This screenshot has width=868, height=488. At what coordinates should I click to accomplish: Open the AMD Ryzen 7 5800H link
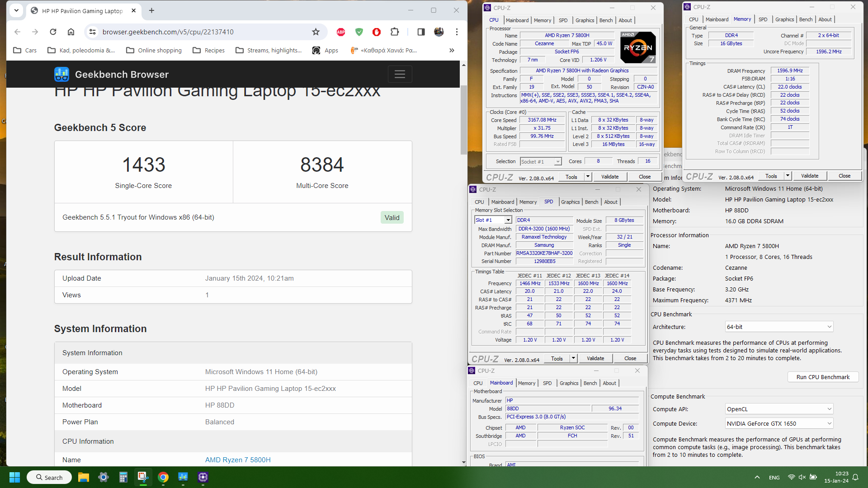(x=238, y=460)
